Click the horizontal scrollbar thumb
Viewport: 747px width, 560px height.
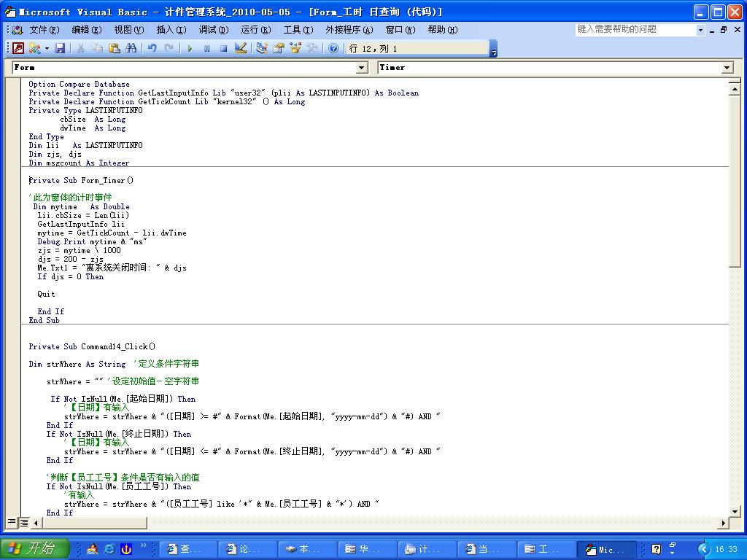[94, 523]
